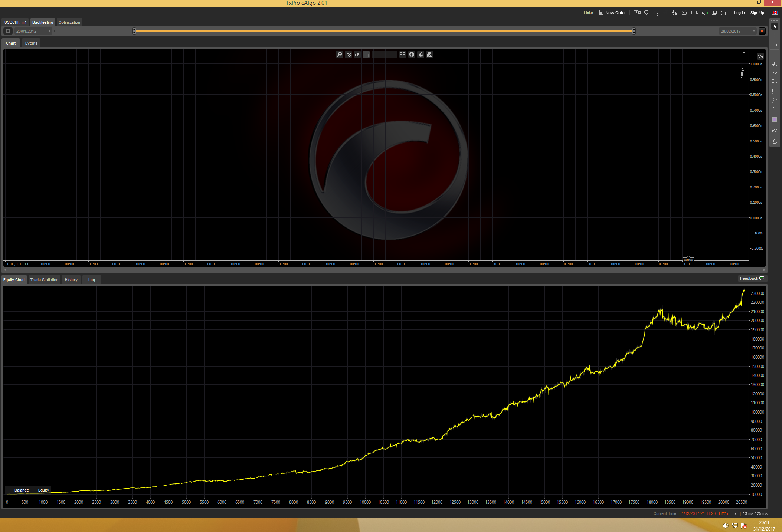The height and width of the screenshot is (532, 782).
Task: Open the History tab
Action: tap(71, 280)
